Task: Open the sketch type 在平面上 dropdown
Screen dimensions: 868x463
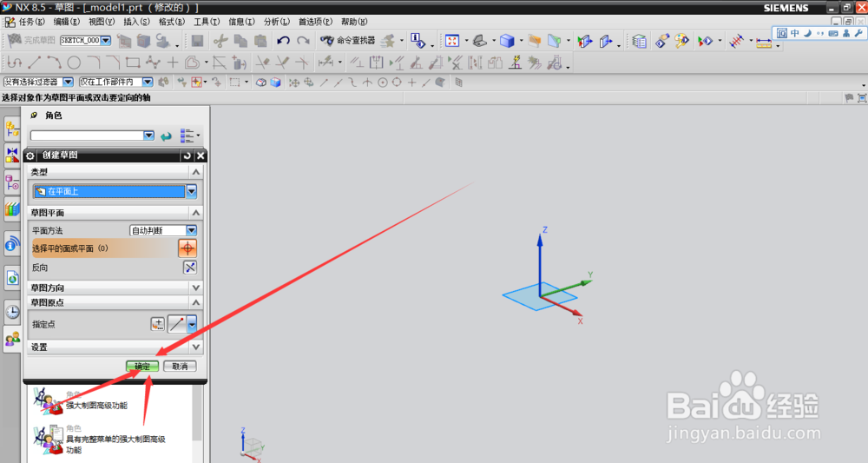Action: (x=191, y=191)
